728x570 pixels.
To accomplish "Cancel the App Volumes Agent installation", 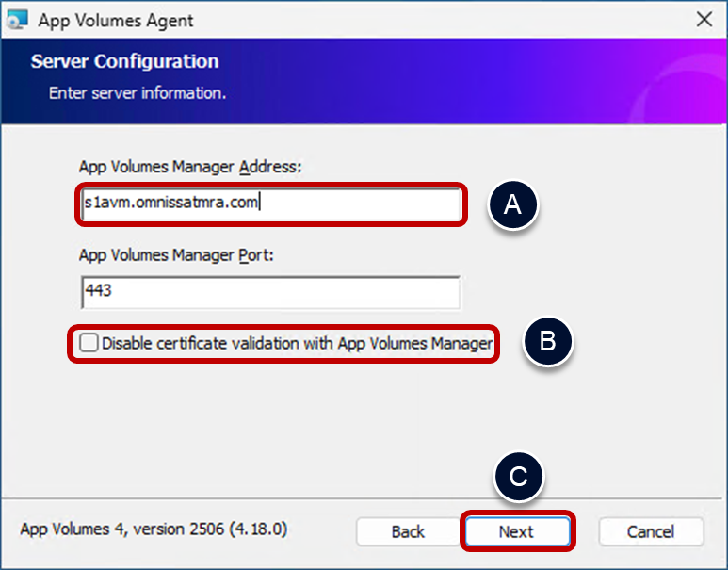I will click(651, 531).
